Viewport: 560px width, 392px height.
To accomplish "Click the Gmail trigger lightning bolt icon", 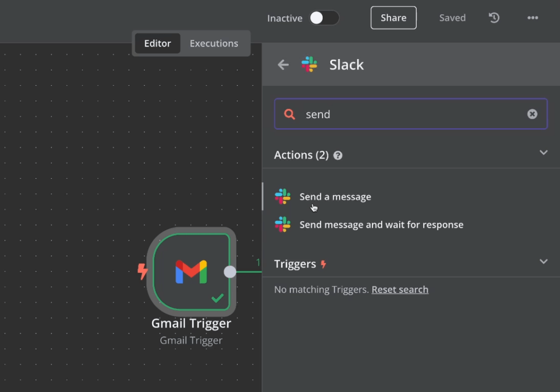I will (x=143, y=271).
